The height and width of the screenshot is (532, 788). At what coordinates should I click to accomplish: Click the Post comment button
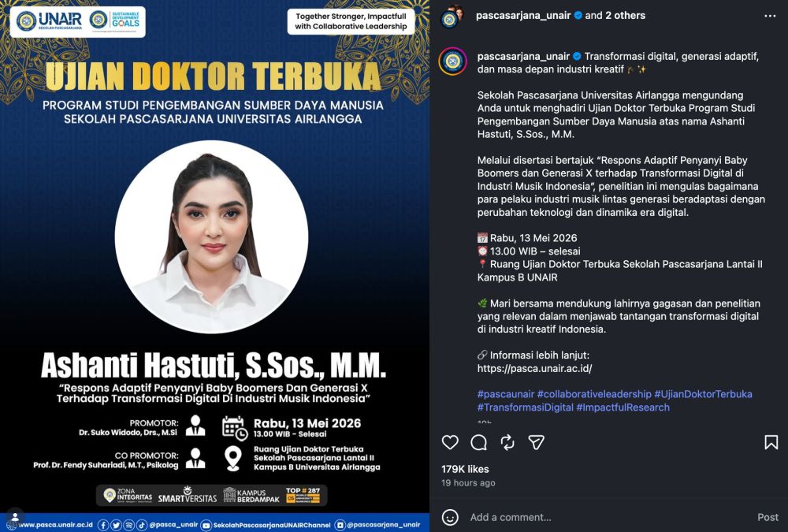pos(768,517)
